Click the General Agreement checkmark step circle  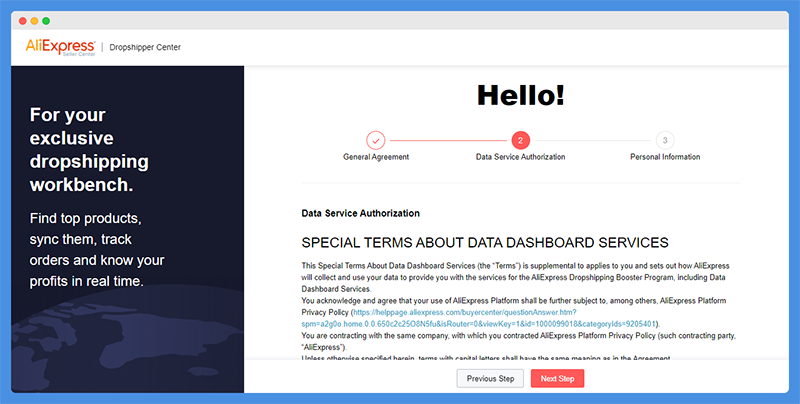pos(376,140)
